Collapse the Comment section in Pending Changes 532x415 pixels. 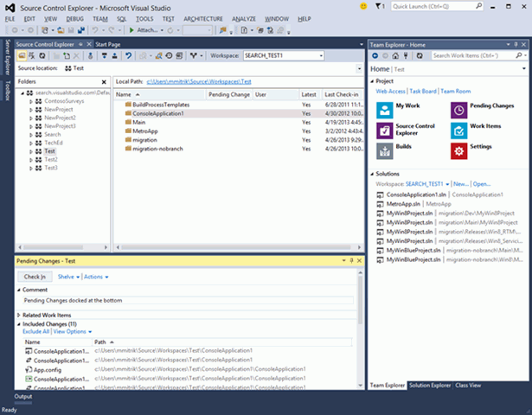pos(19,290)
